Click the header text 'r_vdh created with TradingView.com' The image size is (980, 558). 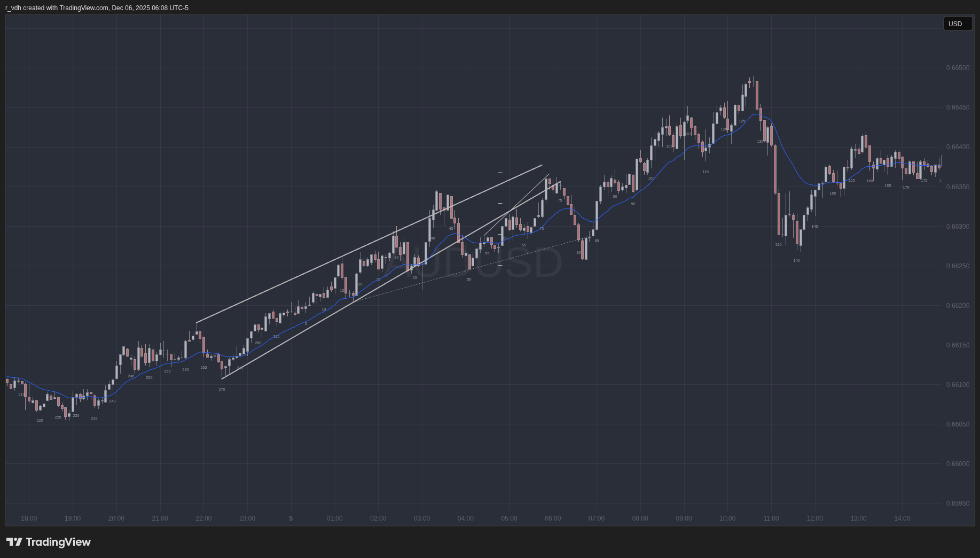[x=57, y=8]
